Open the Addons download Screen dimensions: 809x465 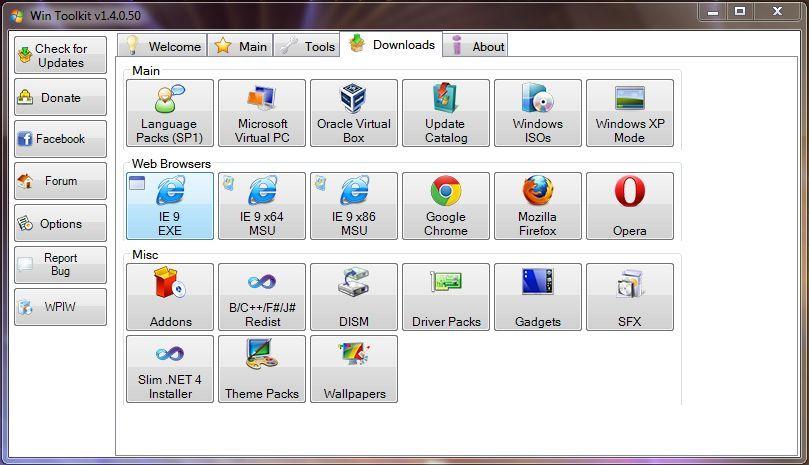pyautogui.click(x=170, y=297)
